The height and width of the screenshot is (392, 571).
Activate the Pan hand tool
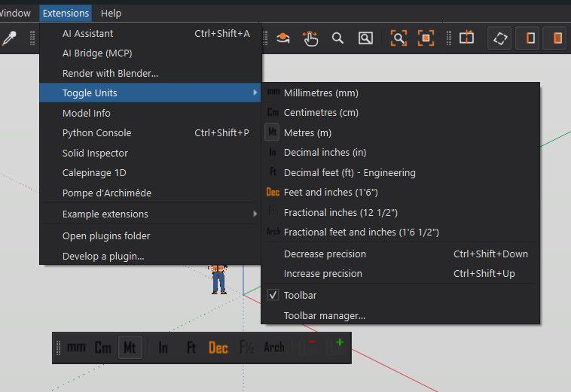310,38
